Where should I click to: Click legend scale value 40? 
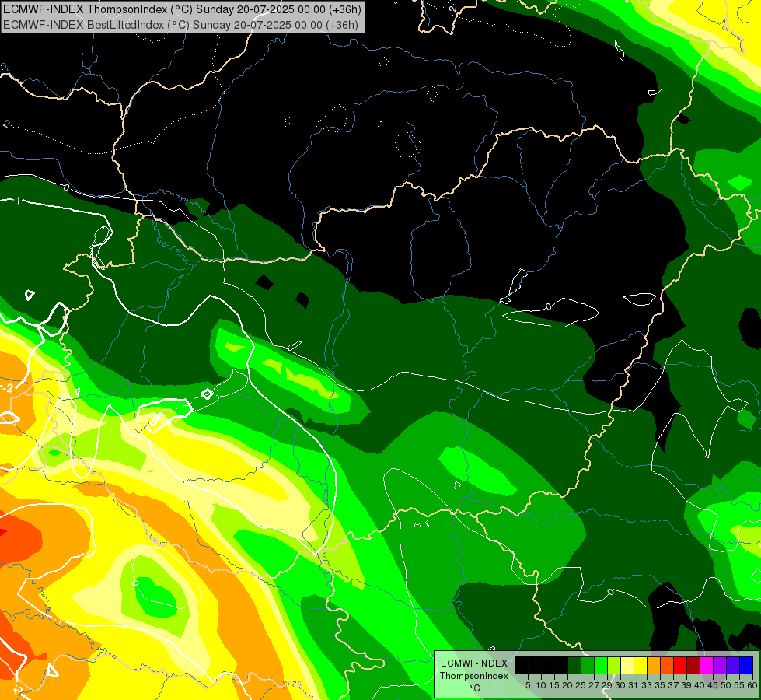(700, 685)
